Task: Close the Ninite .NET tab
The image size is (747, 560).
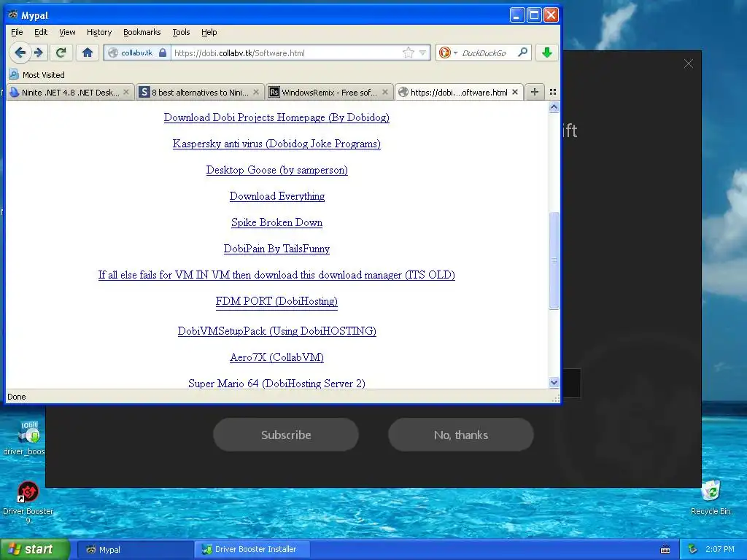Action: [125, 92]
